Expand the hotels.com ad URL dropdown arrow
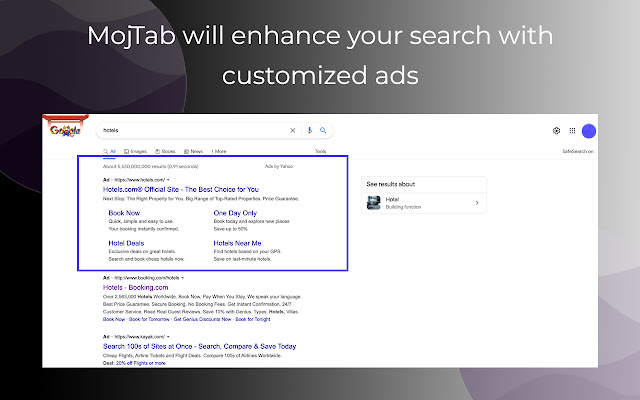This screenshot has height=400, width=640. point(168,180)
